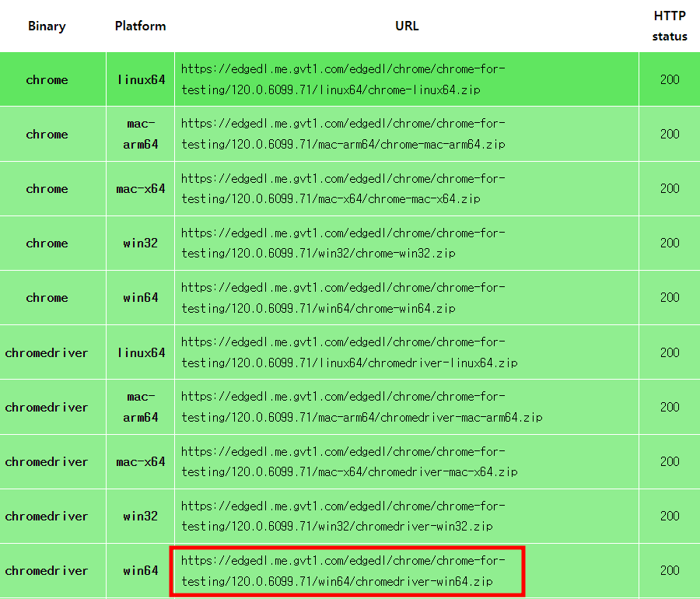Click 200 status in chrome linux64 row
This screenshot has width=700, height=599.
click(x=670, y=79)
